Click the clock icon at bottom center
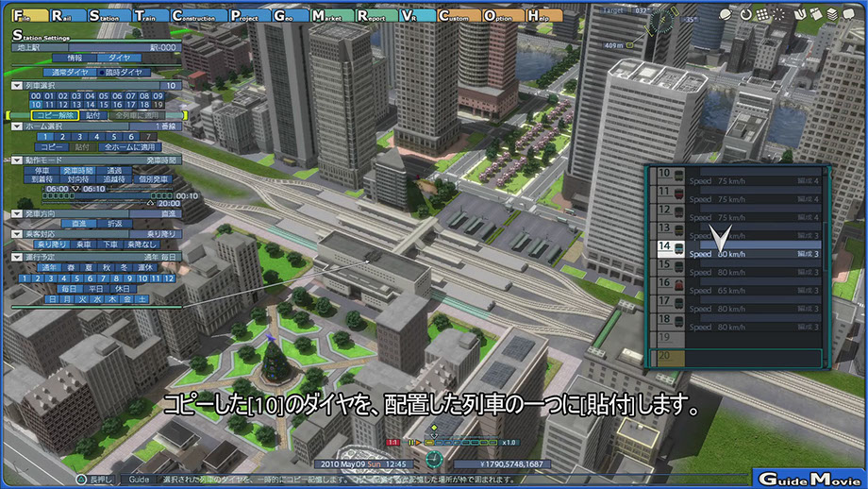The width and height of the screenshot is (868, 489). tap(434, 460)
